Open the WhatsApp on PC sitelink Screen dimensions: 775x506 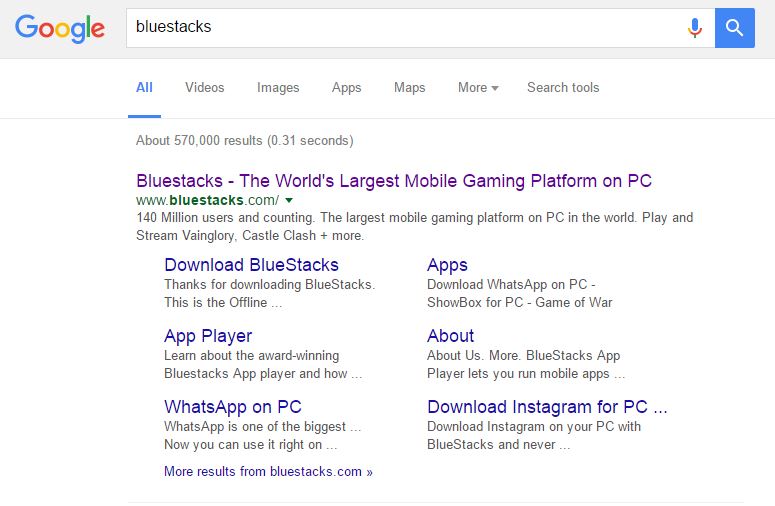[x=233, y=407]
